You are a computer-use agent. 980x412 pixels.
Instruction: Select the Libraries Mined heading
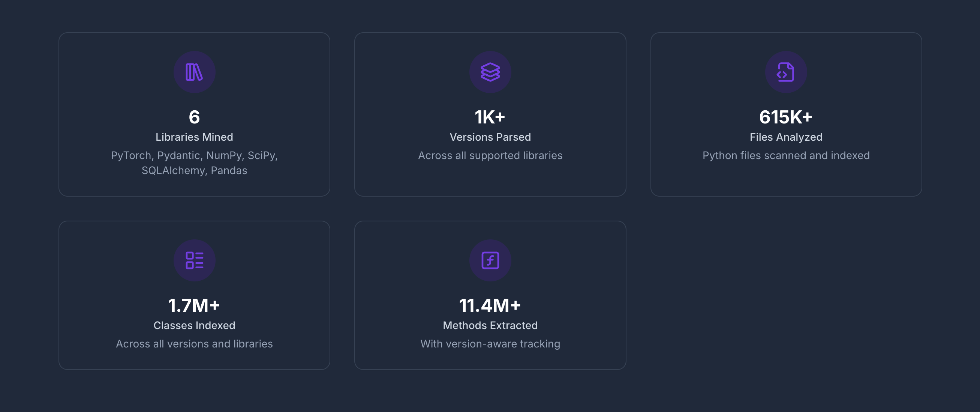[x=194, y=137]
